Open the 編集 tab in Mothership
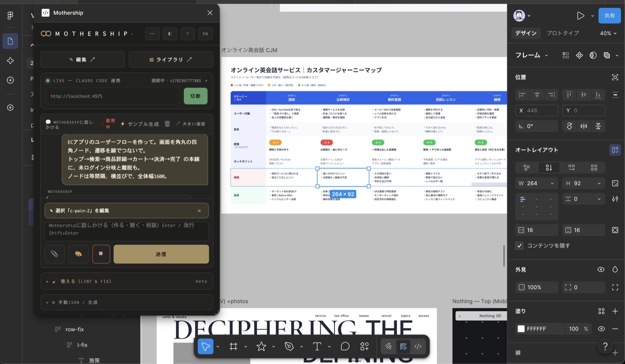Viewport: 625px width, 364px height. [82, 59]
